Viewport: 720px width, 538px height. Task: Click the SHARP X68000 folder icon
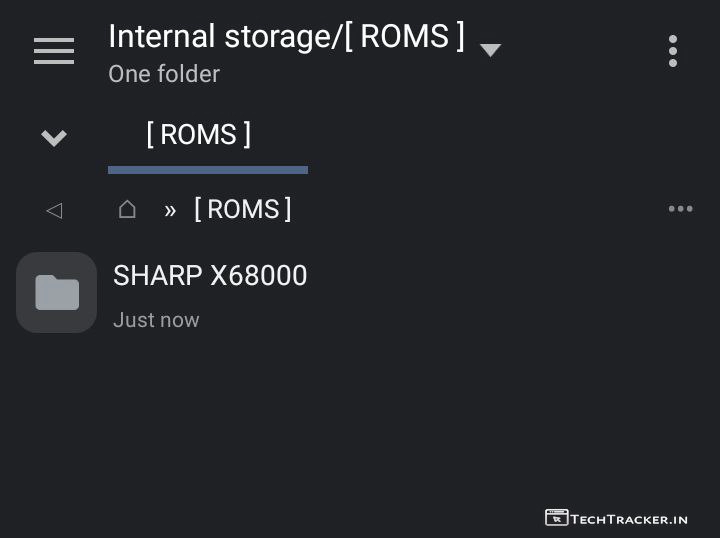57,292
